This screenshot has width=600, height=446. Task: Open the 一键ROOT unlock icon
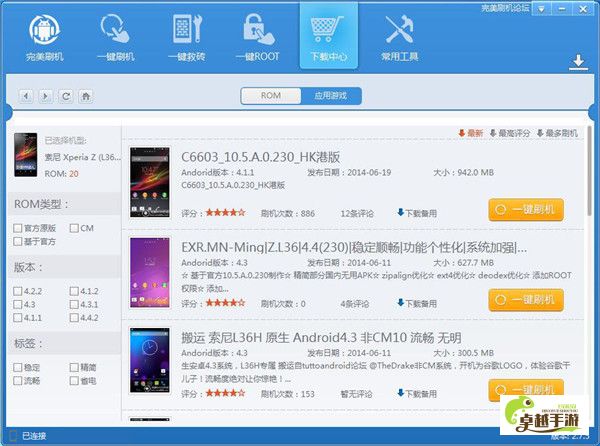coord(258,38)
